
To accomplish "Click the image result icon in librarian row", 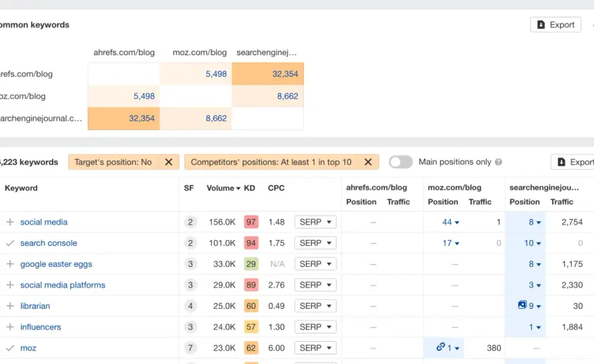I will tap(522, 305).
